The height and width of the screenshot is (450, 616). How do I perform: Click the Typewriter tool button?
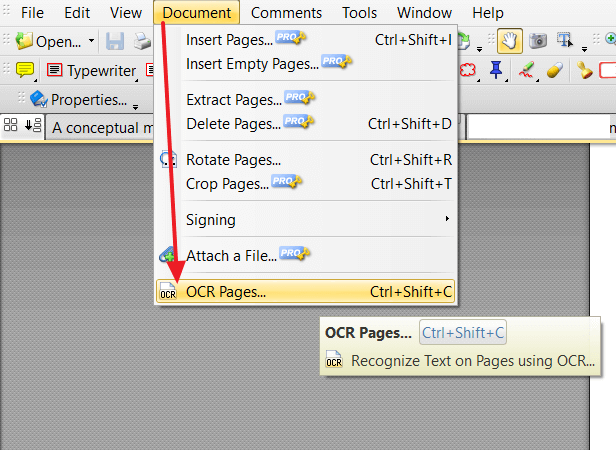(91, 71)
